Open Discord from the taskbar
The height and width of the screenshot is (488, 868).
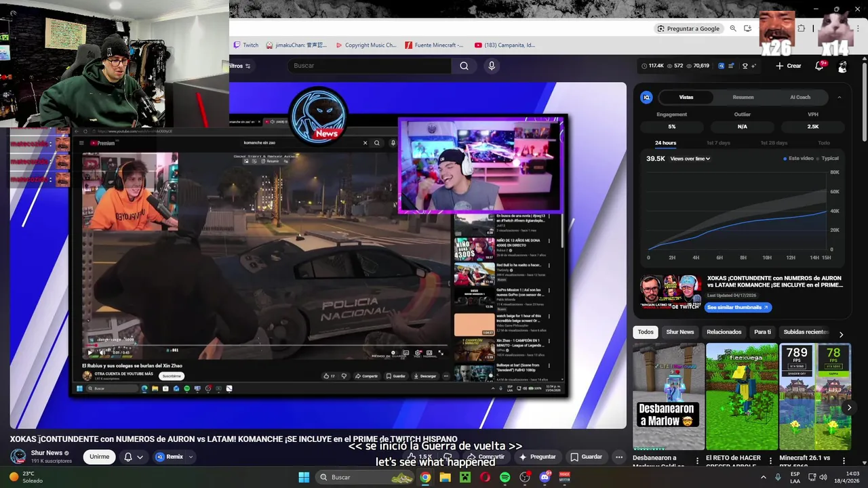coord(545,477)
